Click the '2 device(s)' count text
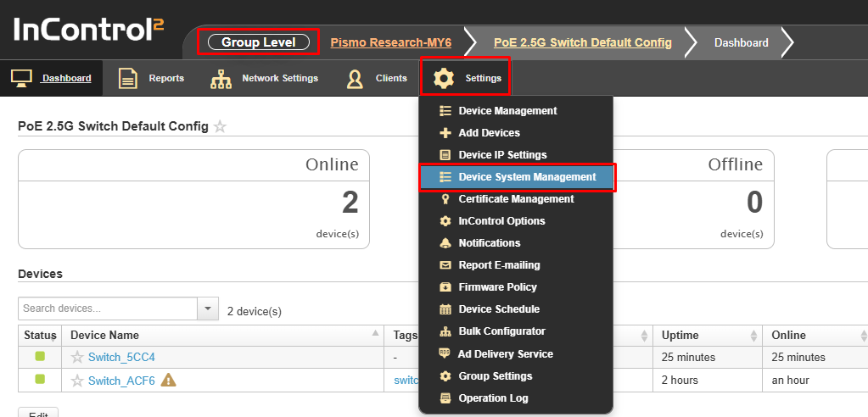 pos(255,312)
